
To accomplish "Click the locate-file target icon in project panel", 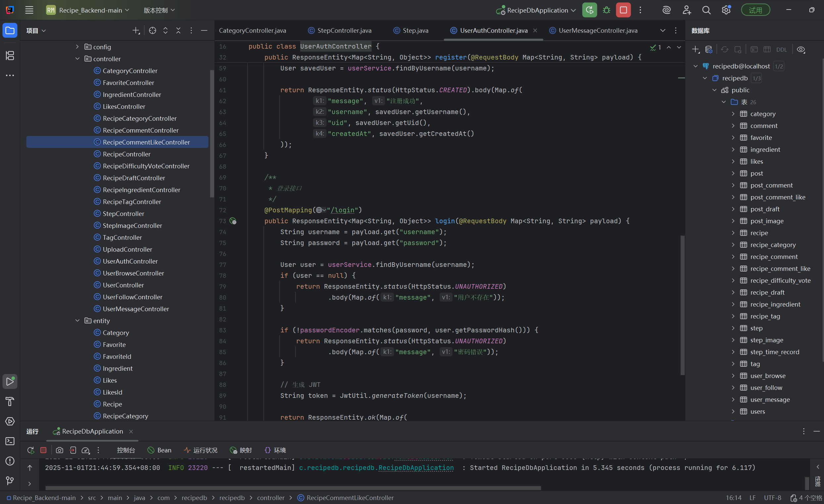I will [x=153, y=31].
